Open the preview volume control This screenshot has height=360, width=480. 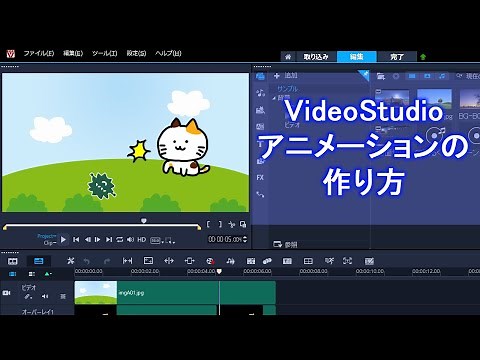(x=131, y=239)
